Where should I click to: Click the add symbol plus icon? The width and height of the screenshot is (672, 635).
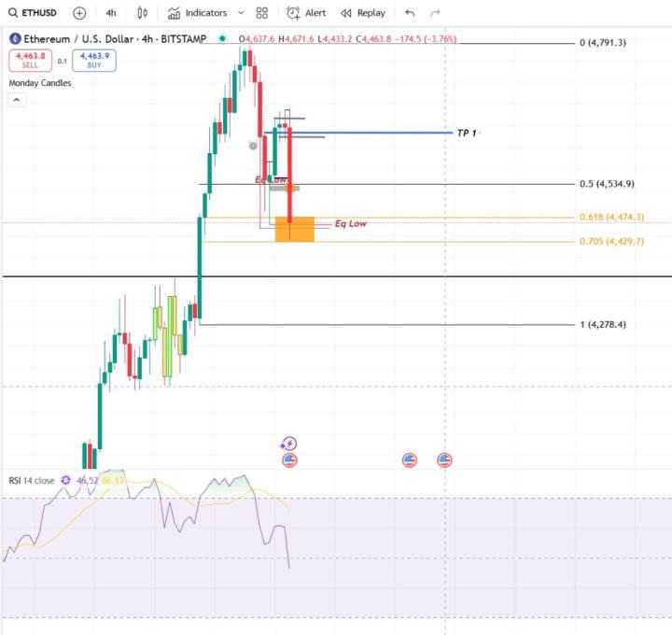79,13
